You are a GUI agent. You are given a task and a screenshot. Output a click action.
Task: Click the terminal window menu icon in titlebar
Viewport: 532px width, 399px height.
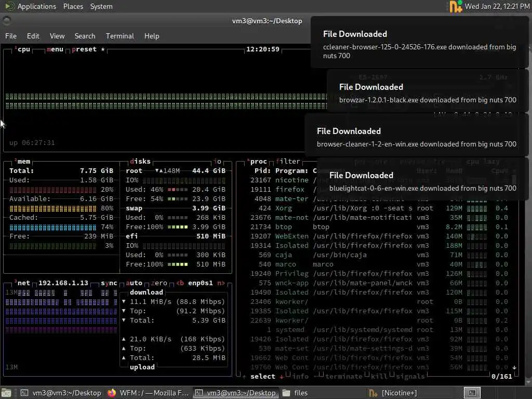pyautogui.click(x=7, y=21)
